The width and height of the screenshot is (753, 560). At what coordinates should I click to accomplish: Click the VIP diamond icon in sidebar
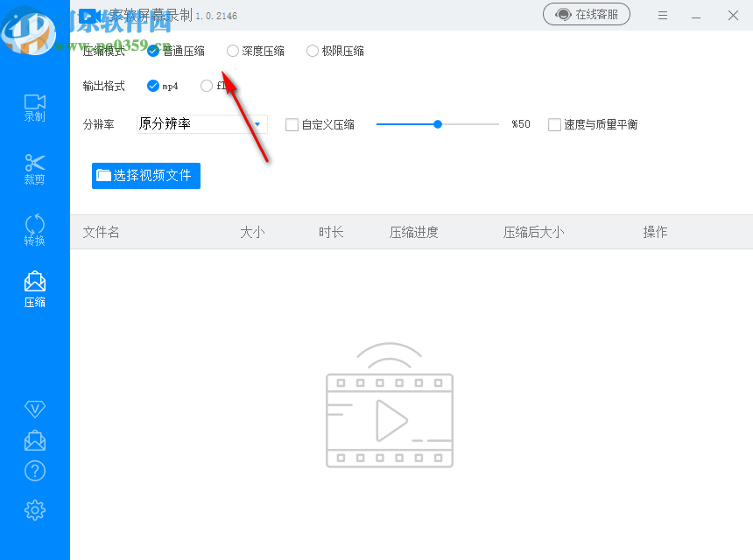coord(34,409)
